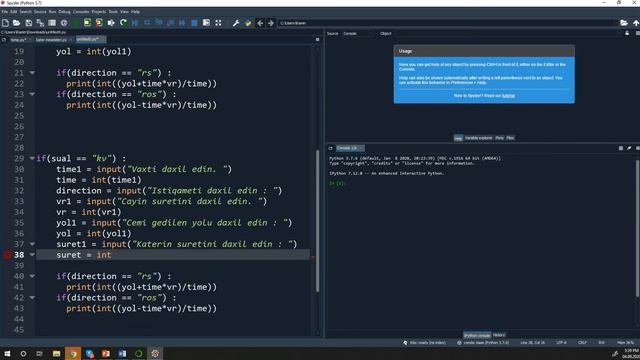This screenshot has height=360, width=640.
Task: Open Chrome from the taskbar
Action: 73,353
